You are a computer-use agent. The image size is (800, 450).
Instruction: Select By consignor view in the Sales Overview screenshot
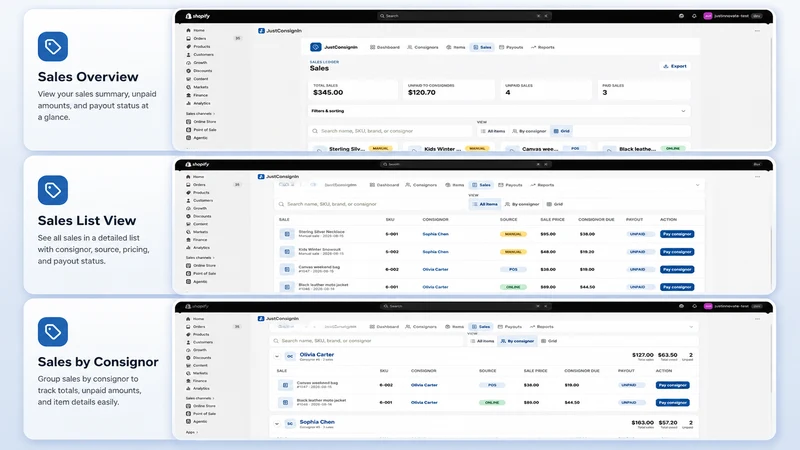(x=529, y=131)
